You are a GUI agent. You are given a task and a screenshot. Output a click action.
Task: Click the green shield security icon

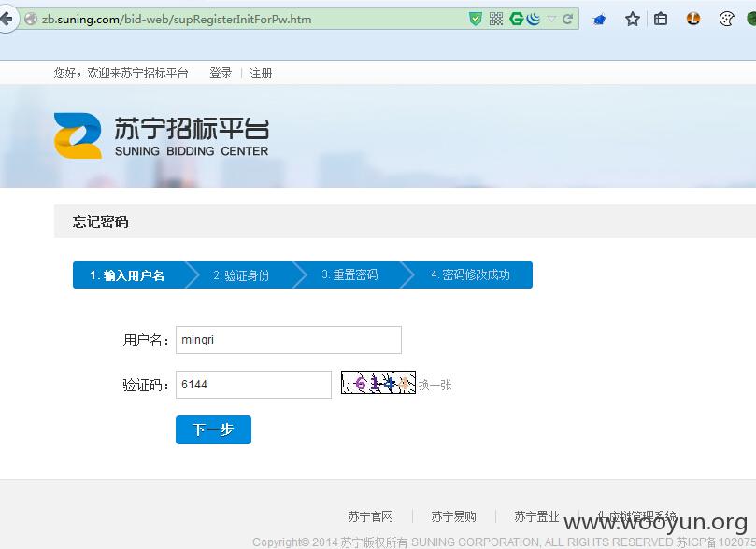(x=476, y=19)
